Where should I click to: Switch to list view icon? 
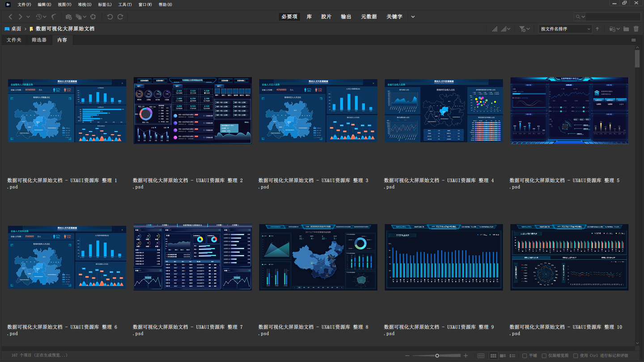tap(513, 356)
